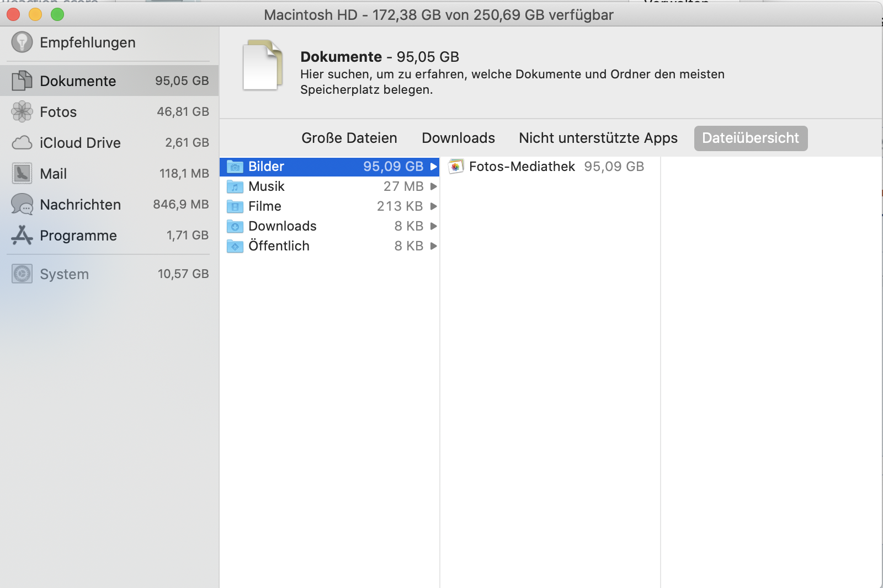This screenshot has height=588, width=883.
Task: Click the large Dokumente header icon
Action: [263, 65]
